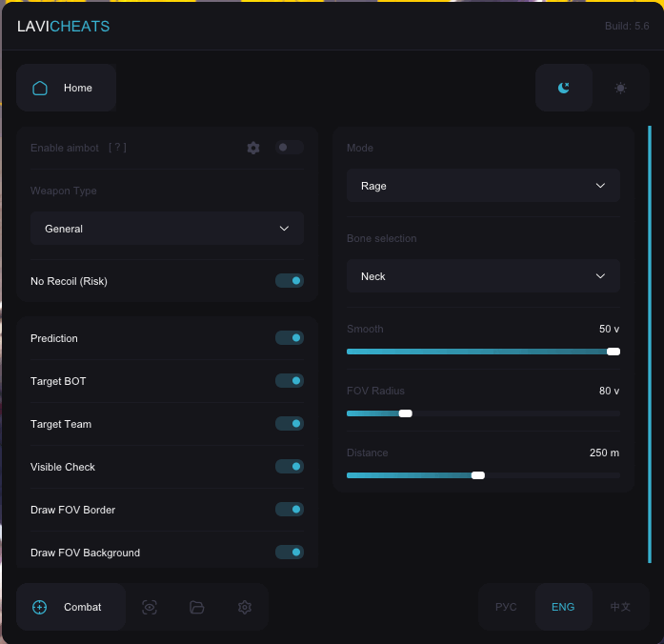Click the Target Team label text
The height and width of the screenshot is (644, 664).
pyautogui.click(x=61, y=424)
